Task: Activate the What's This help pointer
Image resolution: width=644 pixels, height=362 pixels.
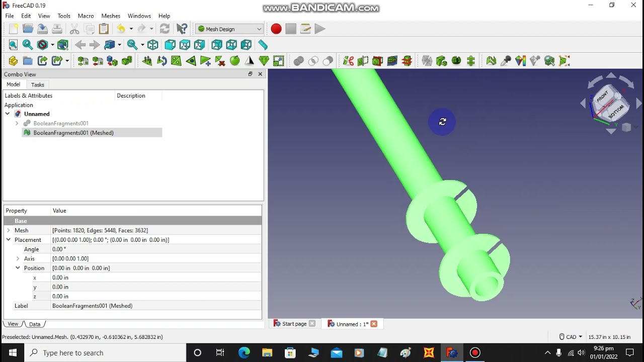Action: point(182,29)
